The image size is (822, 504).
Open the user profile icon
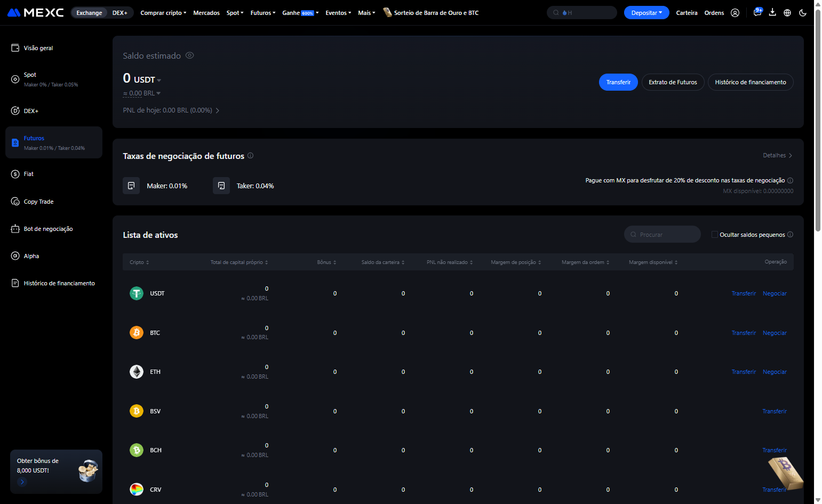735,13
